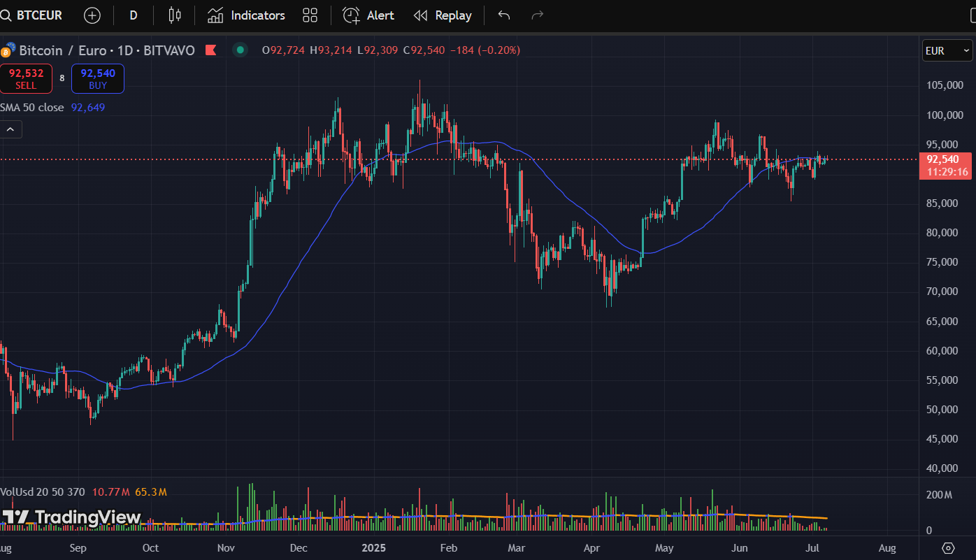Screen dimensions: 976x560
Task: Collapse the indicator legend with chevron
Action: click(x=11, y=129)
